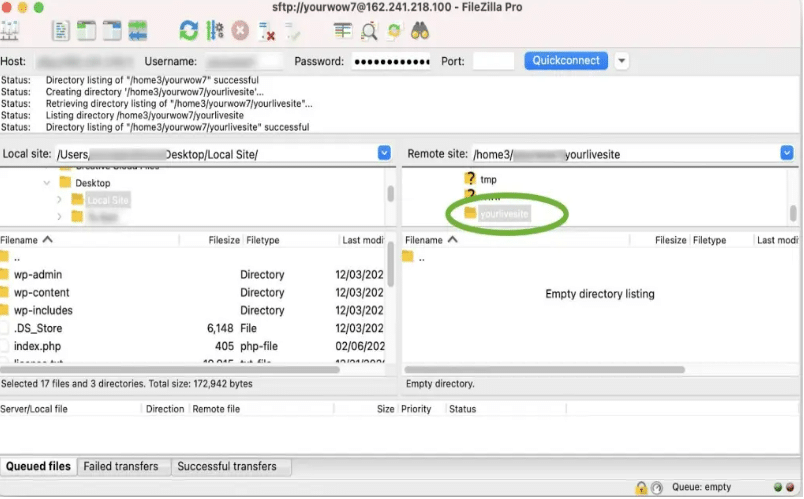The image size is (804, 499).
Task: Open Local site path dropdown
Action: pyautogui.click(x=384, y=153)
